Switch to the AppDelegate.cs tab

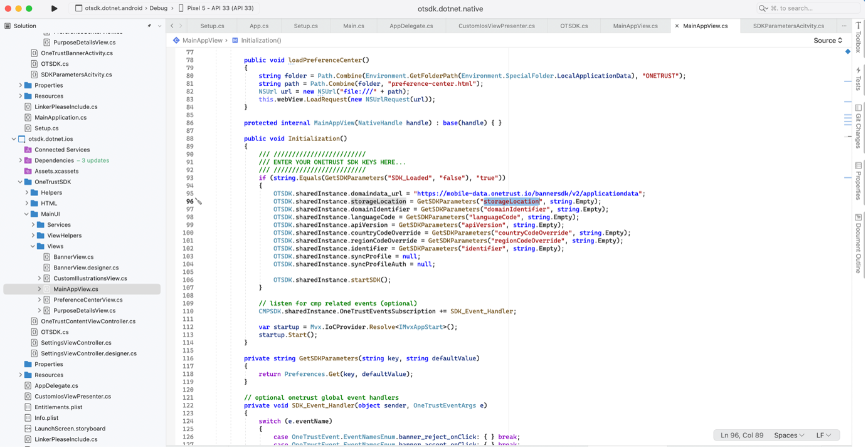click(411, 26)
